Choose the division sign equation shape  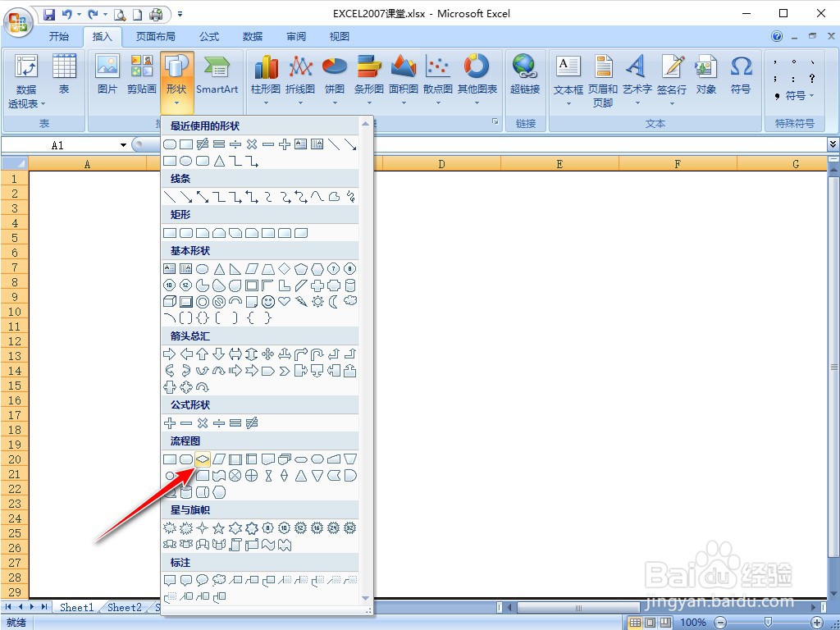218,423
